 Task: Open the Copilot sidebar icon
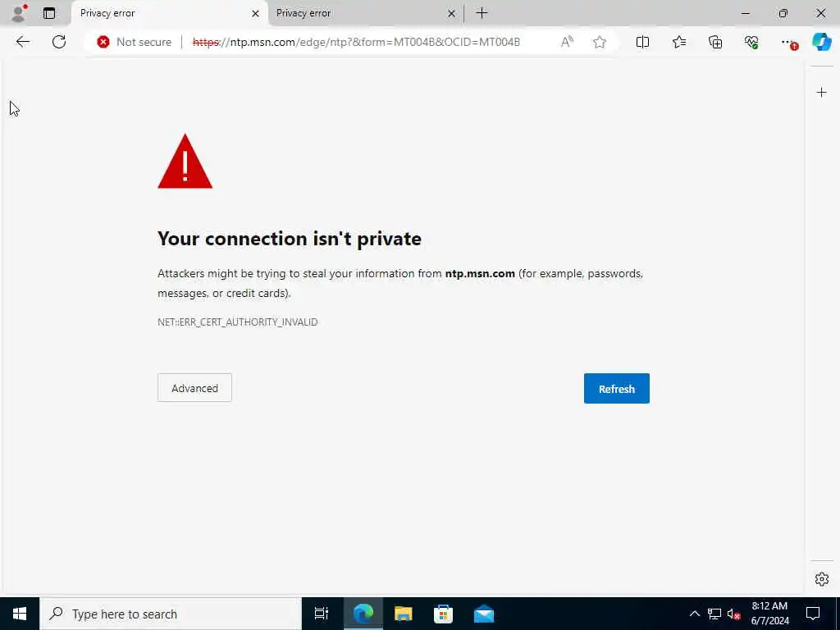tap(822, 42)
